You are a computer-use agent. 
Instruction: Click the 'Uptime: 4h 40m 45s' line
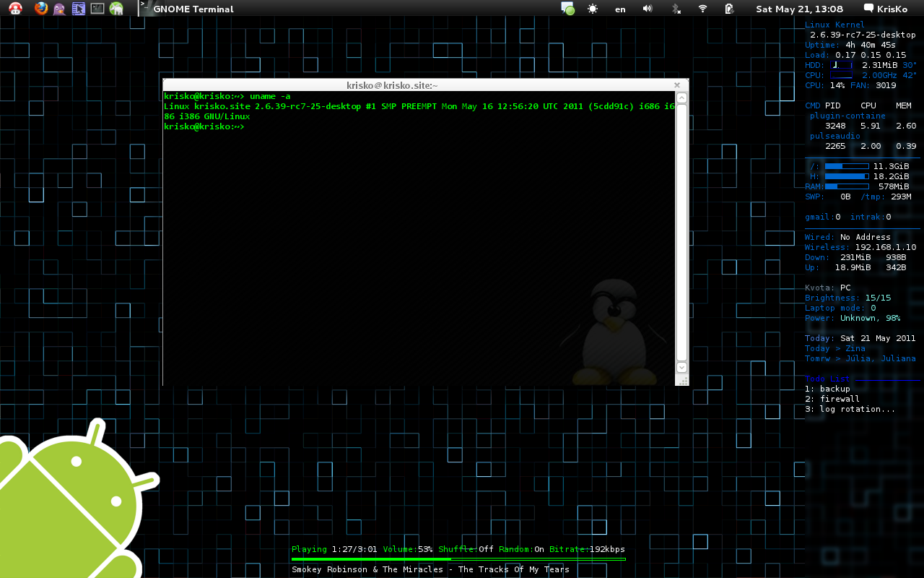click(850, 45)
